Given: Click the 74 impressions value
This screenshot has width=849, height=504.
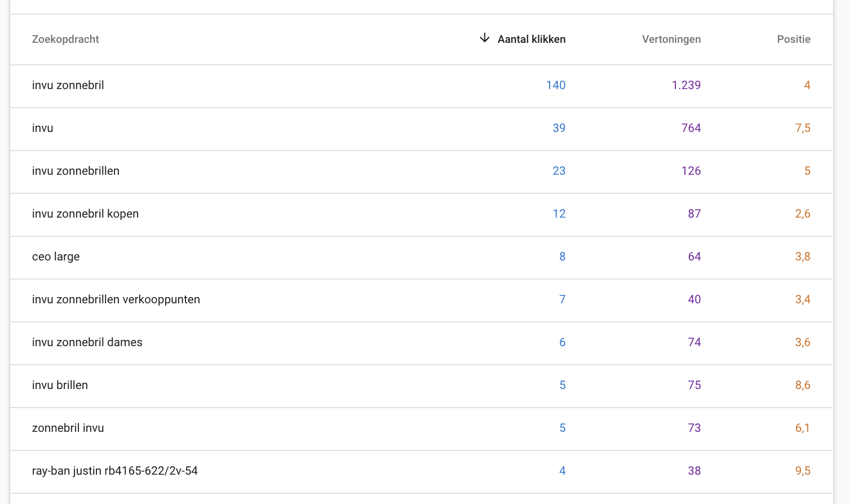Looking at the screenshot, I should click(695, 342).
